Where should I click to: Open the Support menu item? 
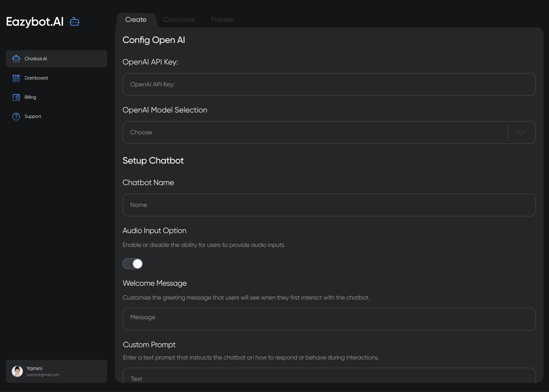coord(57,117)
